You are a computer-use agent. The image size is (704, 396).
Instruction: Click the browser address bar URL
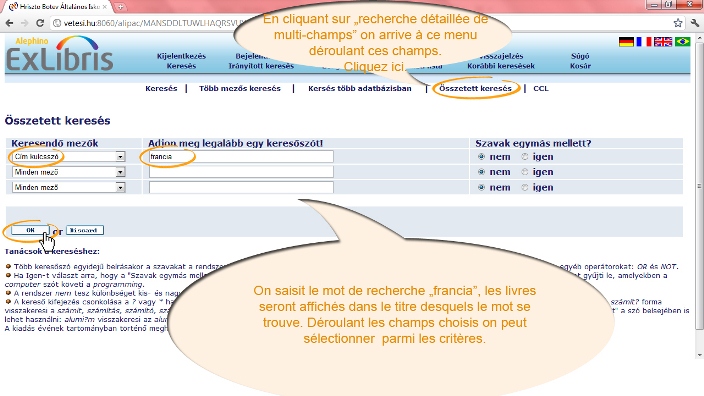[153, 23]
